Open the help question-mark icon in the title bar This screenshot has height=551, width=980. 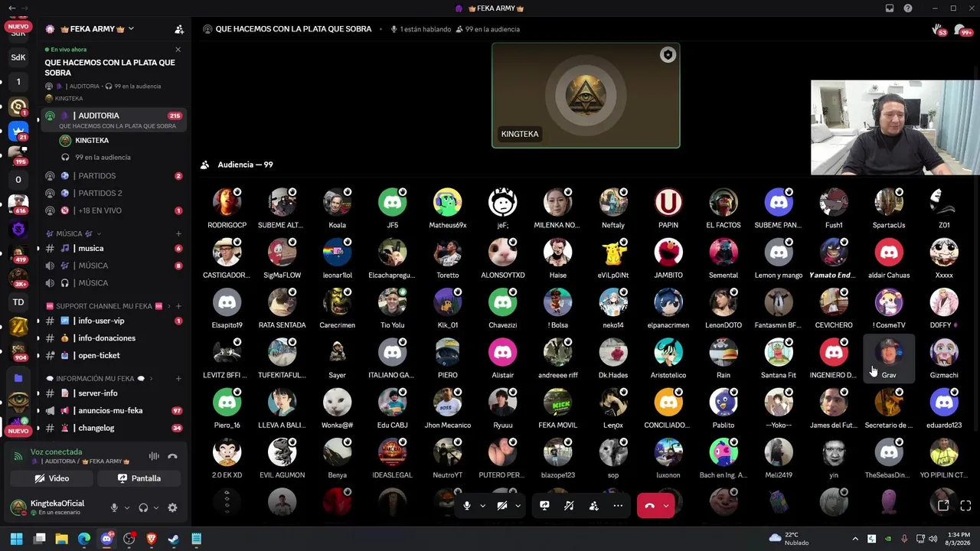coord(908,8)
